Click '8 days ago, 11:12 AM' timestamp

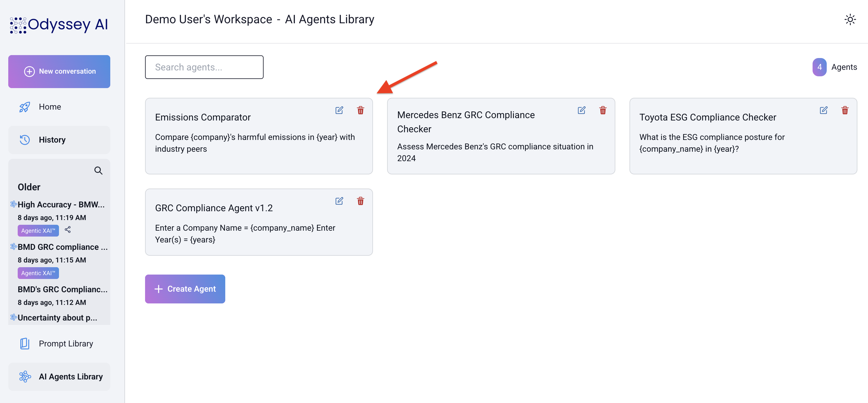[x=52, y=303]
